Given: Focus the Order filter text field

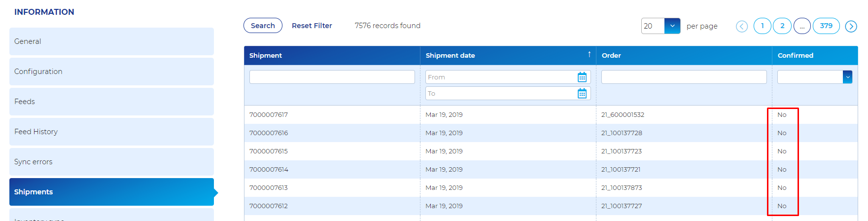Looking at the screenshot, I should pyautogui.click(x=684, y=77).
